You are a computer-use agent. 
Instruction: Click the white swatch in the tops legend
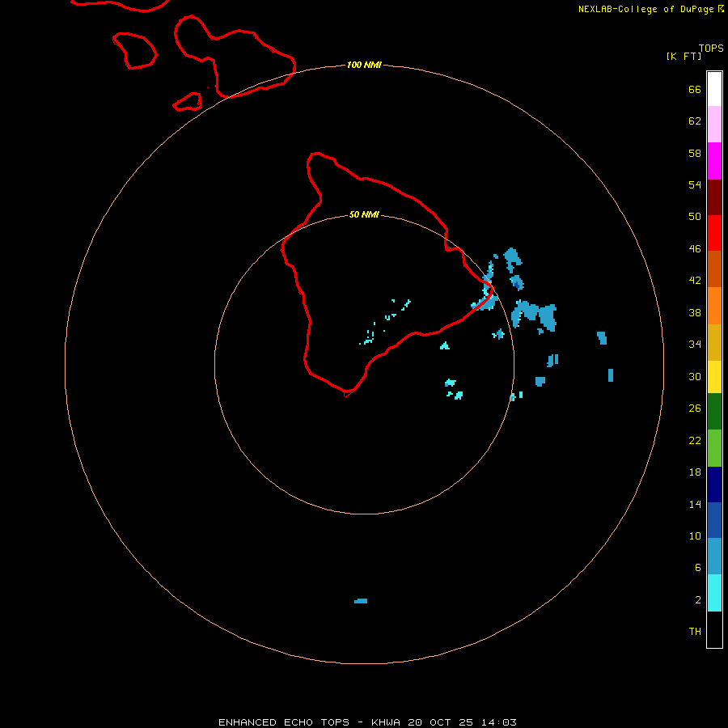coord(714,89)
